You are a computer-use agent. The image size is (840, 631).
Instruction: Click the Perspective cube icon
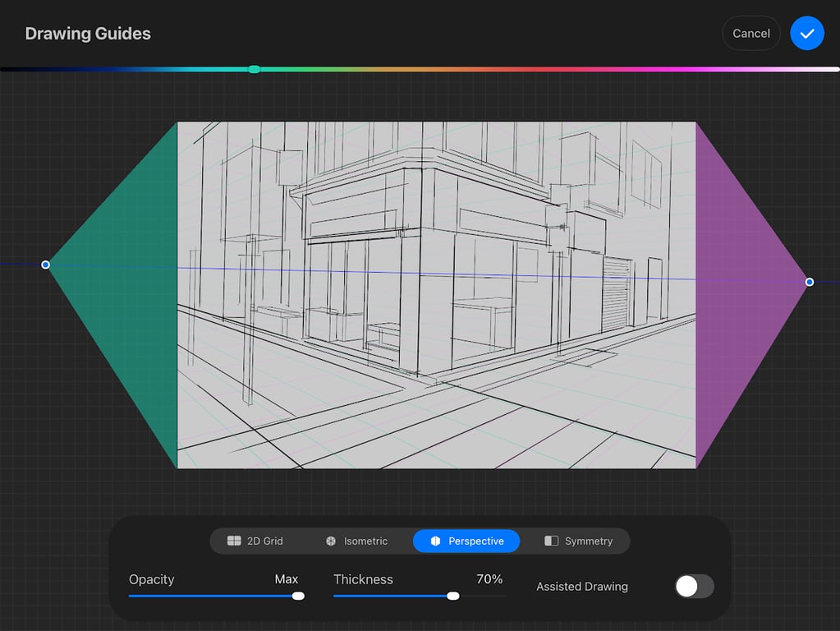[x=435, y=541]
